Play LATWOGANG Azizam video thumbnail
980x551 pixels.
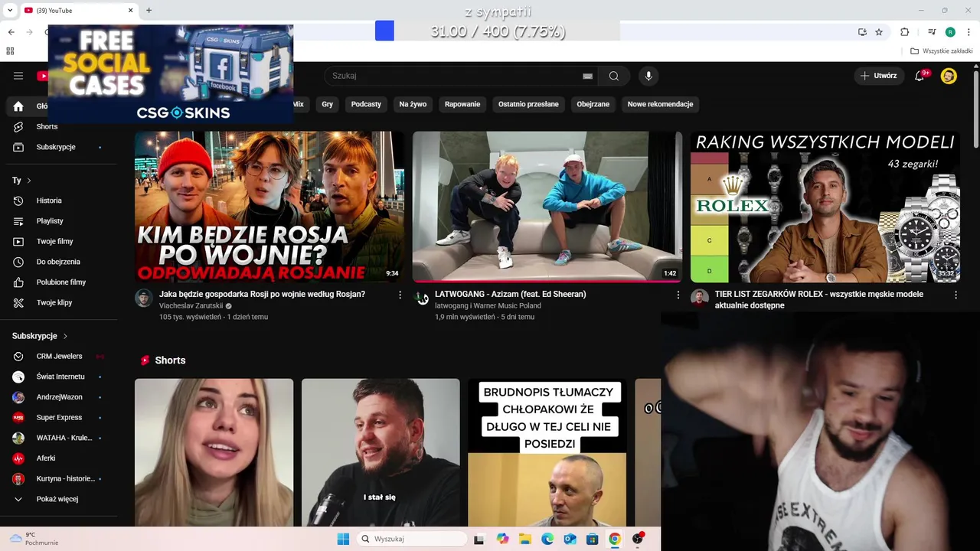pos(547,207)
